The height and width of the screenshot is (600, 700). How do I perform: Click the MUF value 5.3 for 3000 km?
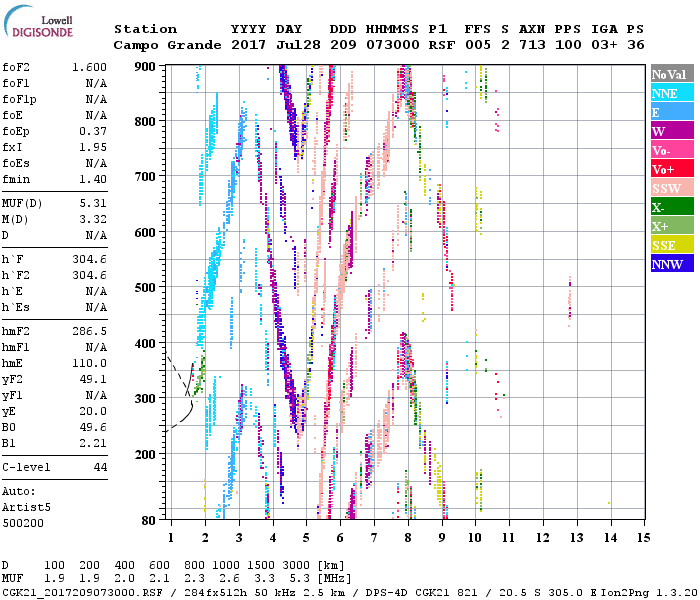(x=299, y=579)
